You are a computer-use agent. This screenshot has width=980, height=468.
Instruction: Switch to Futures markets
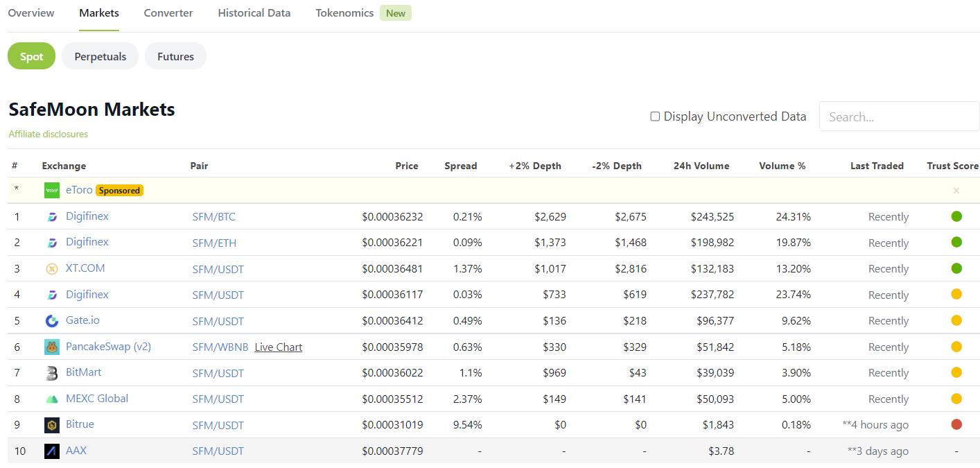click(175, 56)
